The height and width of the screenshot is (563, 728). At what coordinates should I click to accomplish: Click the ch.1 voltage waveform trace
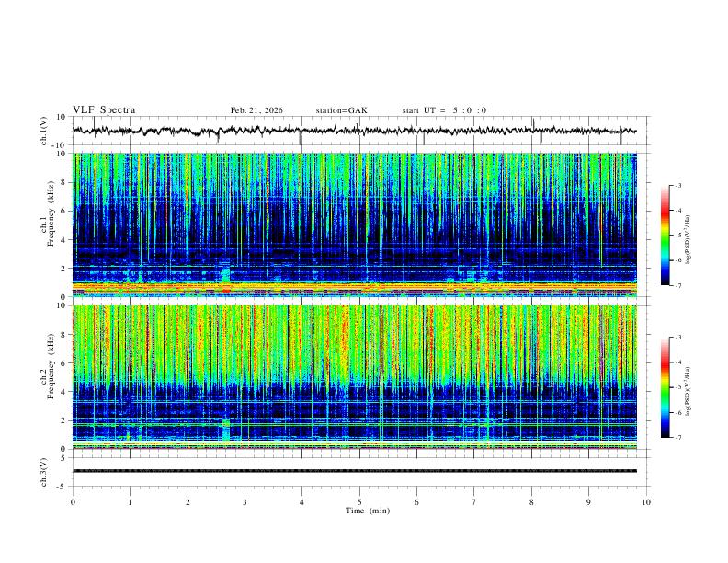click(354, 131)
